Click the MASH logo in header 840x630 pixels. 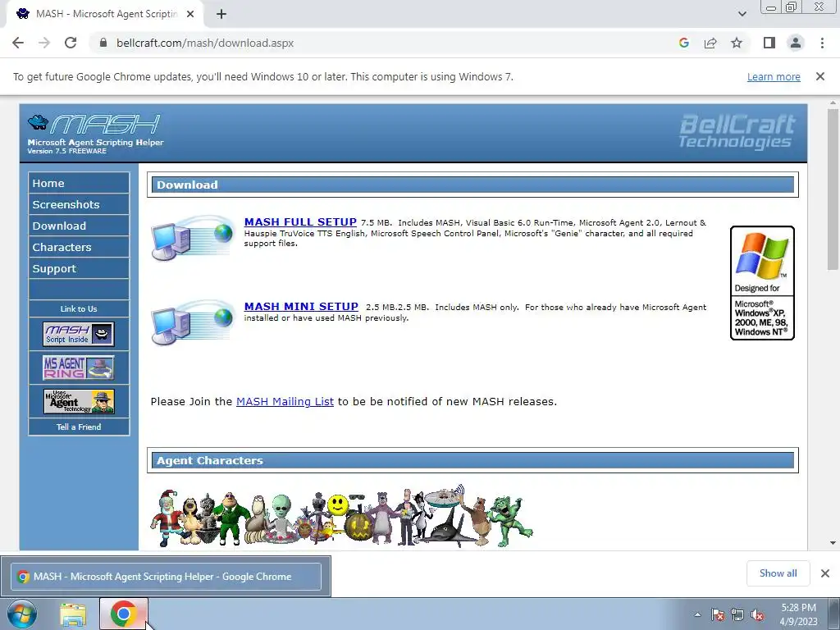pyautogui.click(x=95, y=134)
